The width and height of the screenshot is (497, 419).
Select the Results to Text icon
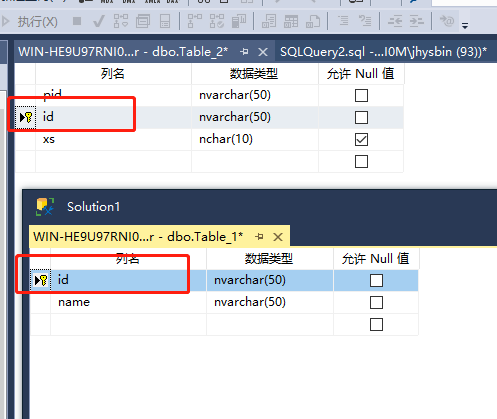269,21
